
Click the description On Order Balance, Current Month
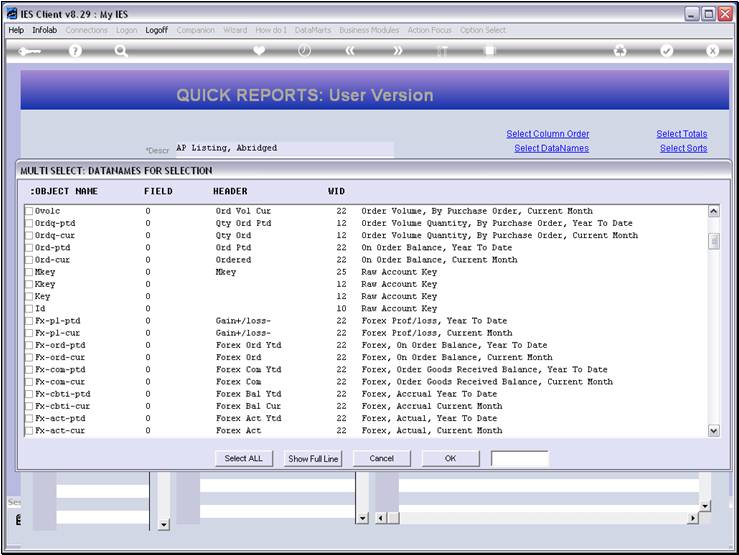click(x=439, y=260)
